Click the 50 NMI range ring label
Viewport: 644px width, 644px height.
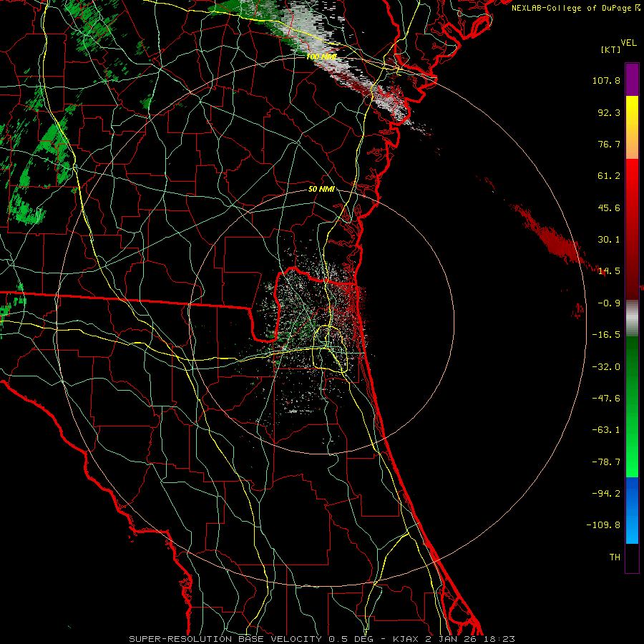point(321,189)
